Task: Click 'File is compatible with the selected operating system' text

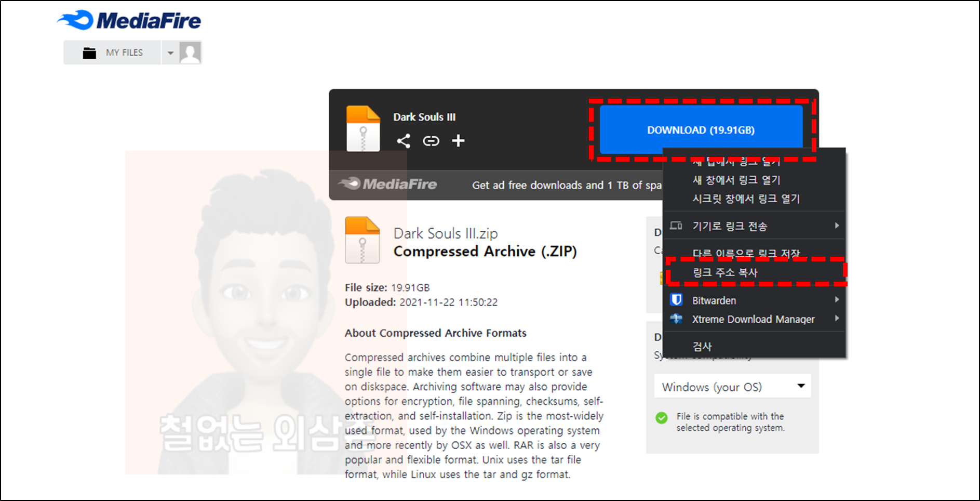Action: click(731, 422)
